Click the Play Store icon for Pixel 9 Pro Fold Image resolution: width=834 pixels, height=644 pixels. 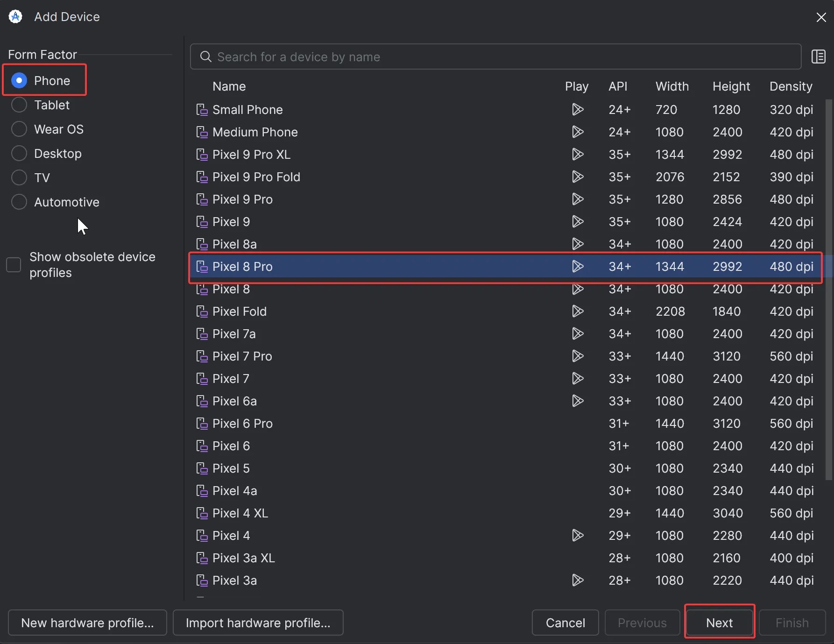pos(578,177)
